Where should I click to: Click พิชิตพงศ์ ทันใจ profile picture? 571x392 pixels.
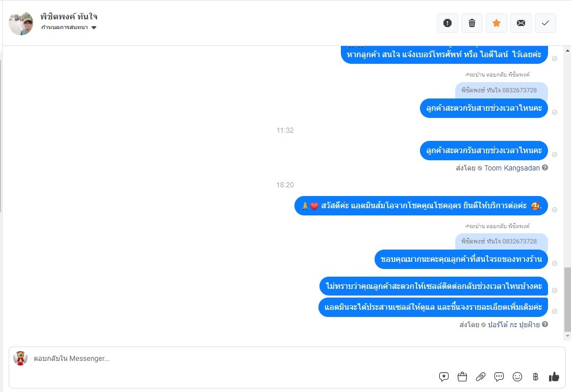[21, 23]
